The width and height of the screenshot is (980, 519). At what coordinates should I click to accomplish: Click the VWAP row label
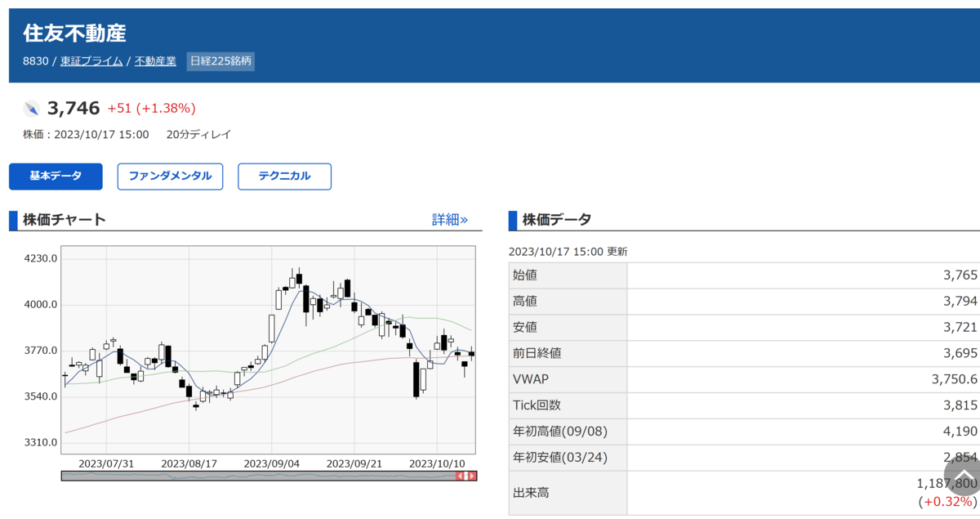531,379
